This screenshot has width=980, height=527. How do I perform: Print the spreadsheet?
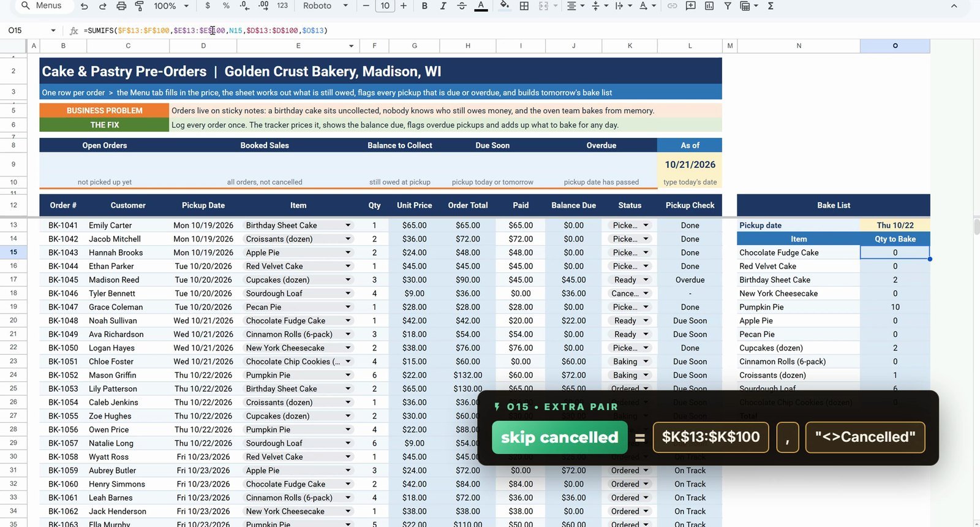coord(121,6)
